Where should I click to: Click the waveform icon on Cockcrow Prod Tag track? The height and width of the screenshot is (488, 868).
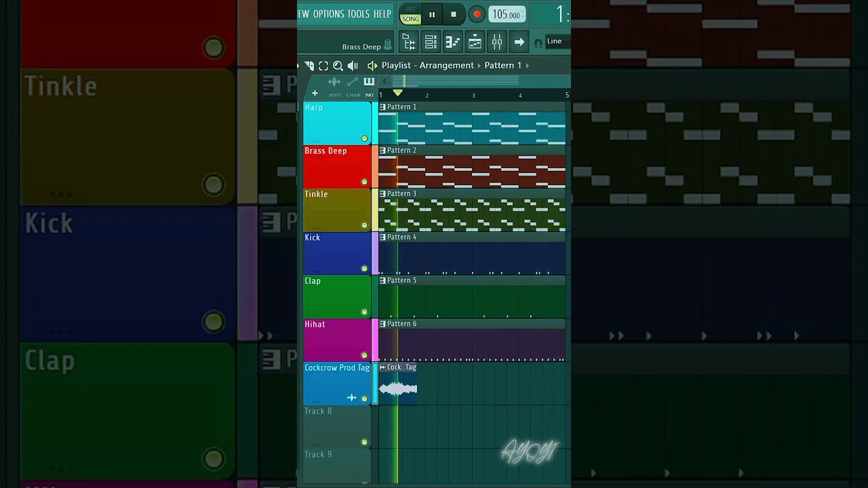(351, 398)
